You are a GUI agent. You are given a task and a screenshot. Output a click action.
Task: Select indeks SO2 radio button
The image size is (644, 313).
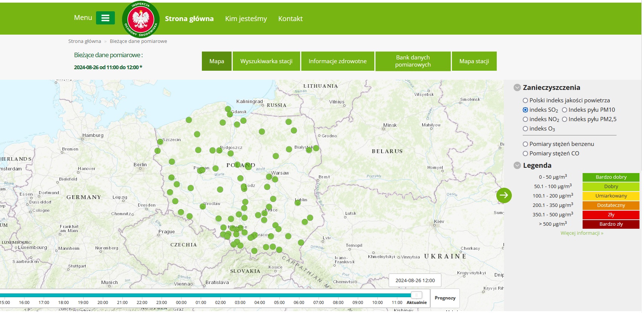[525, 110]
